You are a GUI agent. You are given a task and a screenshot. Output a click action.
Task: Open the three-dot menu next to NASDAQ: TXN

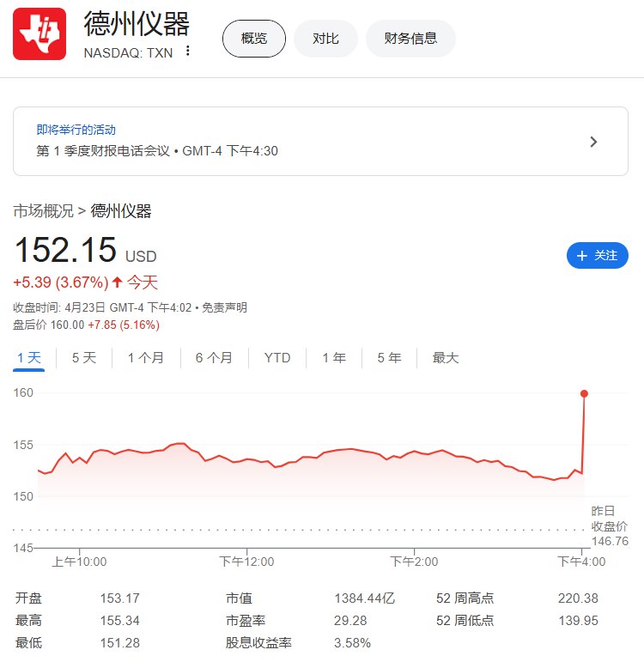(x=188, y=51)
